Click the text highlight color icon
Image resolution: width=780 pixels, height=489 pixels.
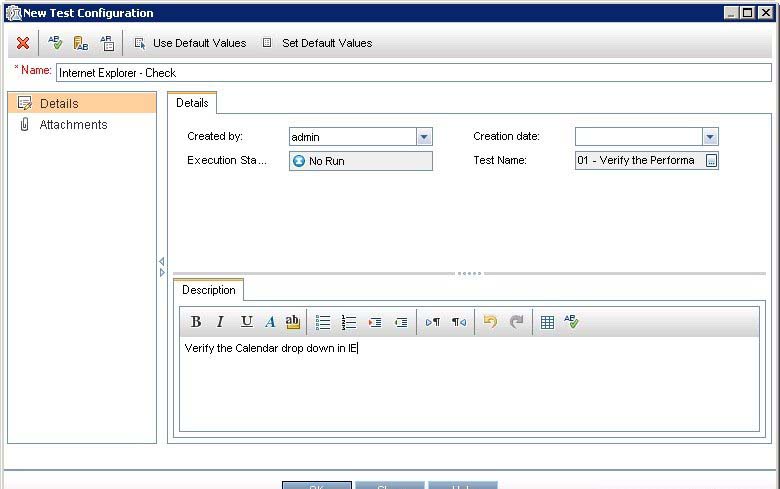pos(292,322)
